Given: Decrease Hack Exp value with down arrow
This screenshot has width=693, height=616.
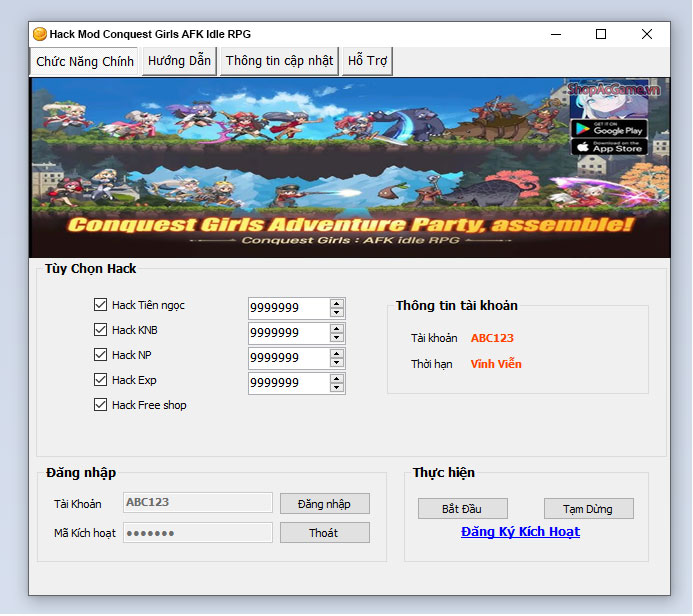Looking at the screenshot, I should click(x=337, y=388).
